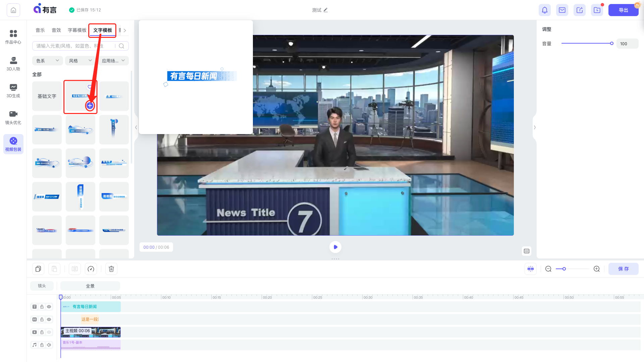Viewport: 644px width, 362px height.
Task: Select the 这是一段 subtitle clip
Action: click(90, 319)
